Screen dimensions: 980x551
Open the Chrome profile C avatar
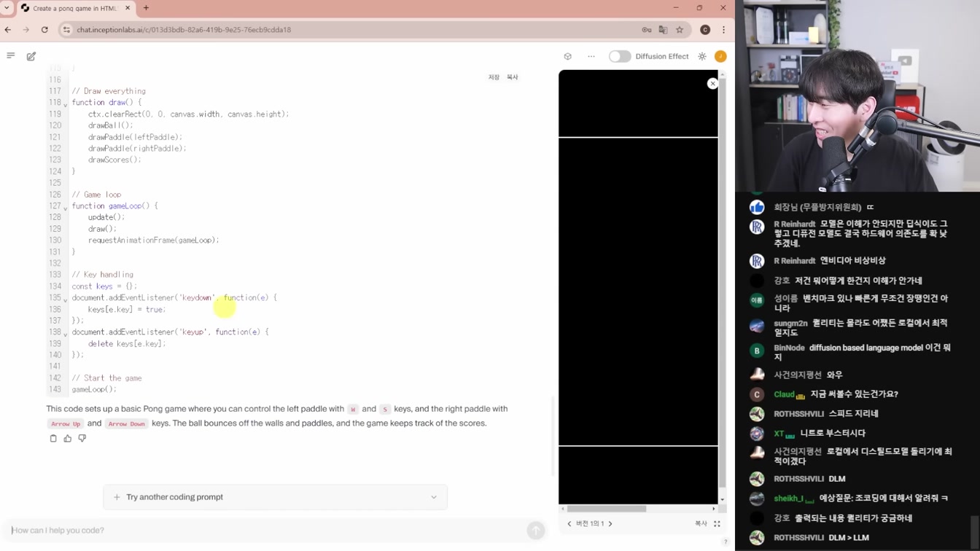705,30
